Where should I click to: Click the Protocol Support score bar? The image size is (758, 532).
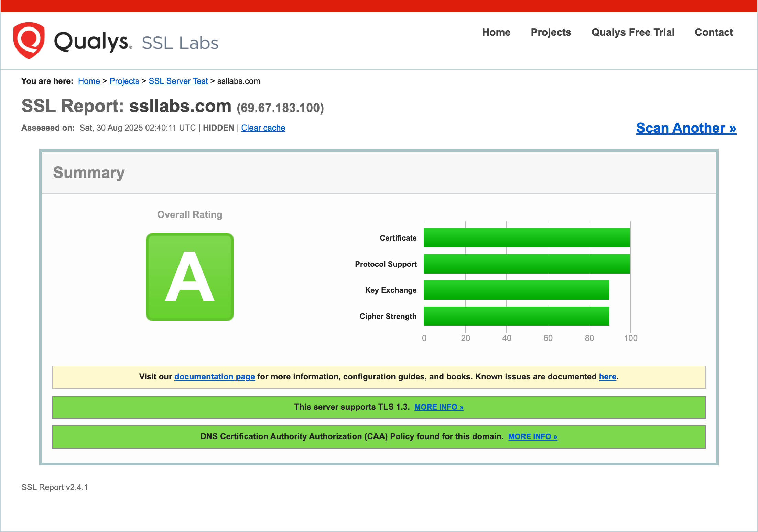[x=527, y=264]
